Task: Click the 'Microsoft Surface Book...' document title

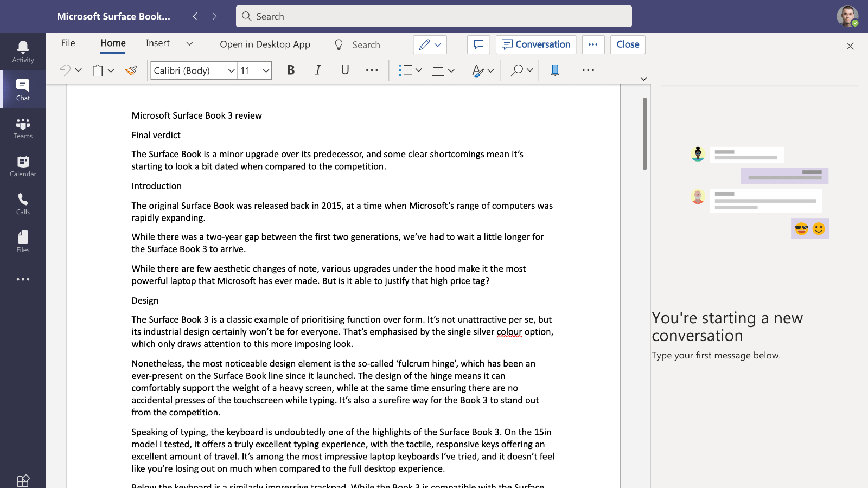Action: 113,16
